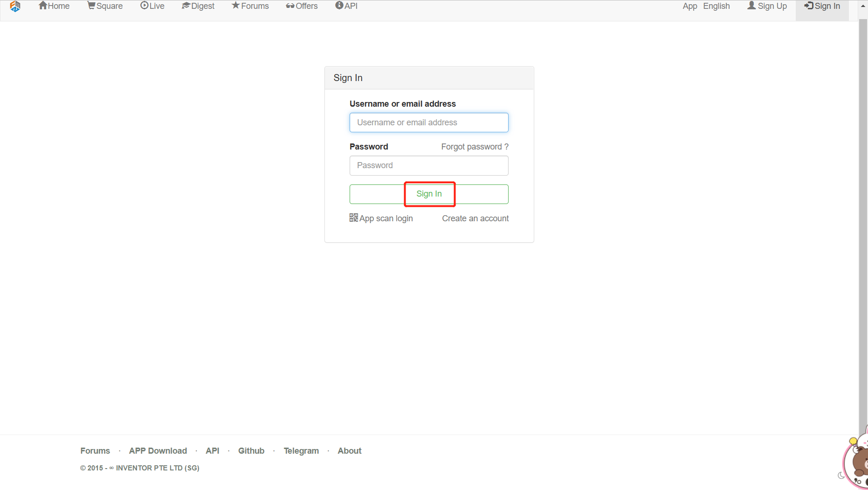Open Forums link in the footer

coord(95,451)
